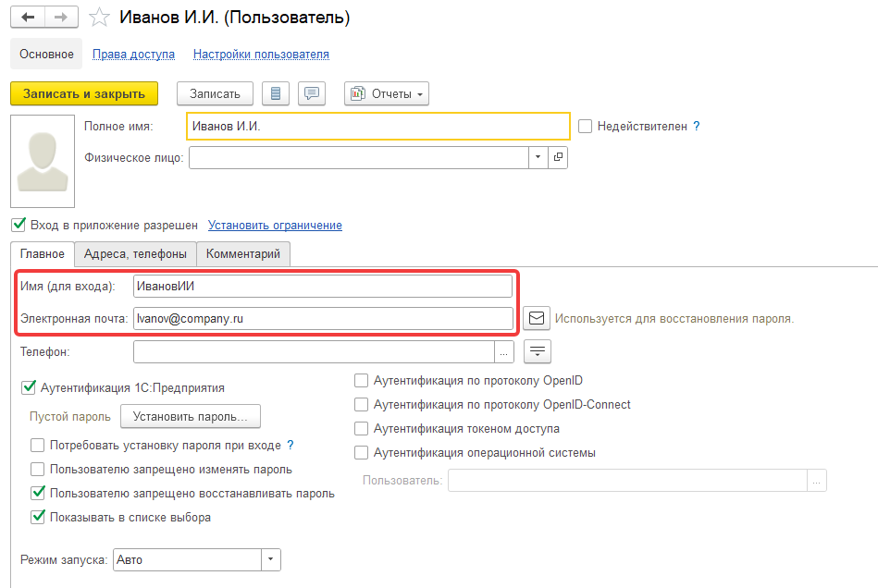This screenshot has height=588, width=878.
Task: Click the Установить пароль... button
Action: (x=191, y=416)
